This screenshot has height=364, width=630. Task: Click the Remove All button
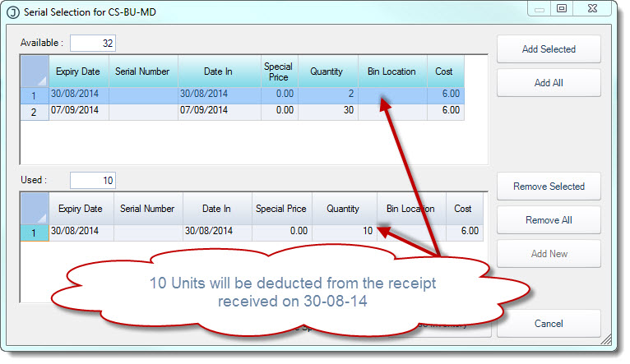tap(549, 220)
